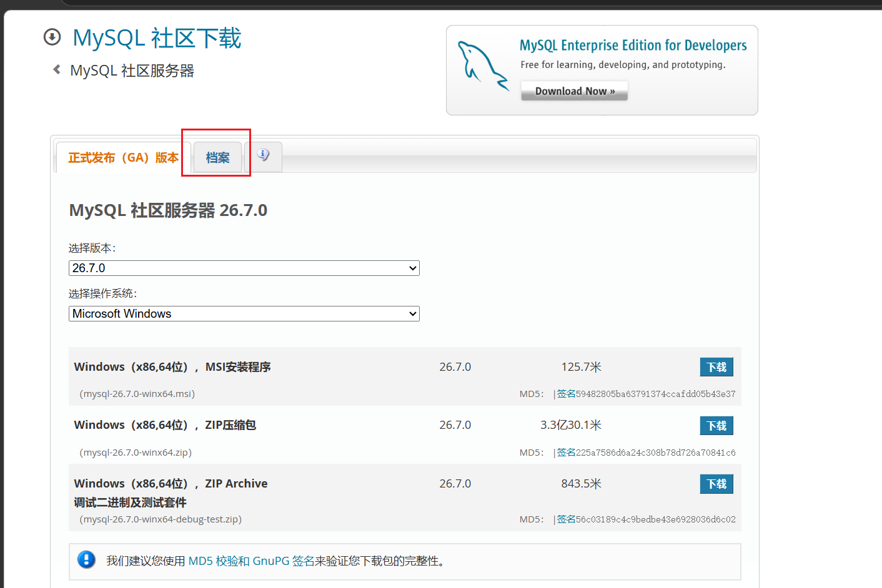
Task: Switch to the 档案 tab
Action: [x=217, y=158]
